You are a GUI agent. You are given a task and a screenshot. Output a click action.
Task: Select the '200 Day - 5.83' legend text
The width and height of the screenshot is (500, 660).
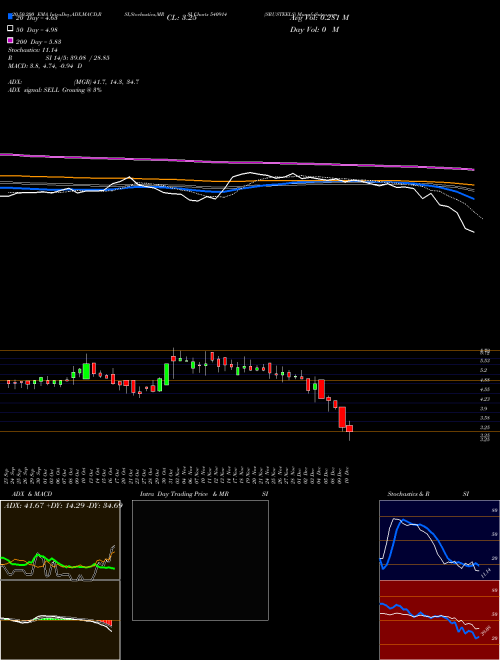[x=38, y=41]
